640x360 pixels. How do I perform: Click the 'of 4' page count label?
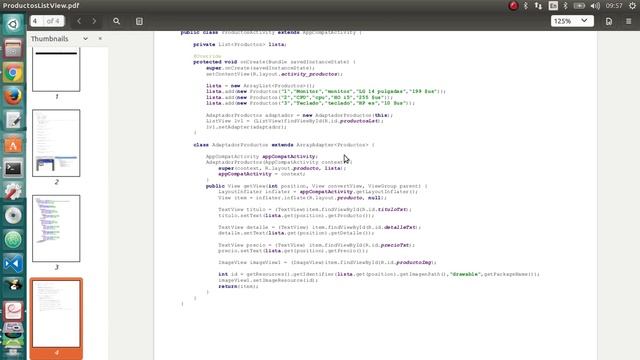[x=53, y=21]
